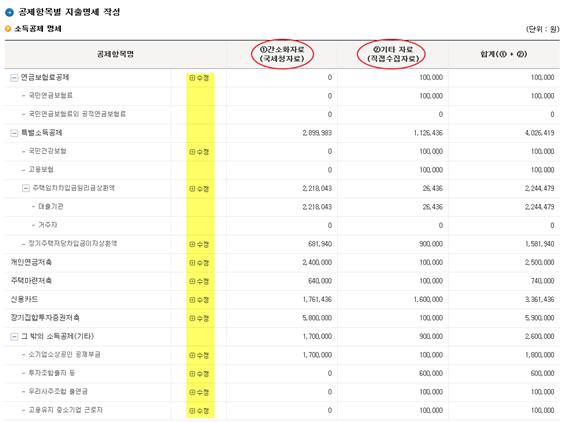Image resolution: width=567 pixels, height=423 pixels.
Task: Click the value 2,899,983
Action: [x=317, y=133]
